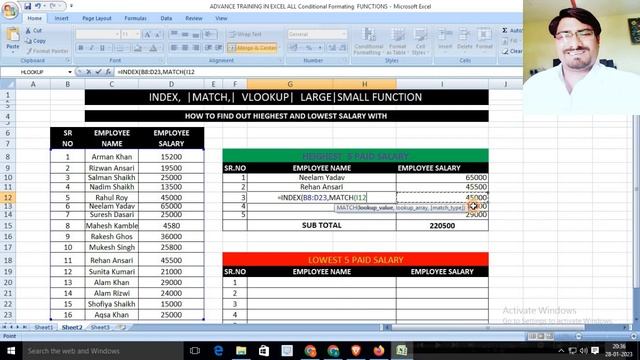
Task: Open the Customize Quick Access Toolbar arrow
Action: [71, 6]
